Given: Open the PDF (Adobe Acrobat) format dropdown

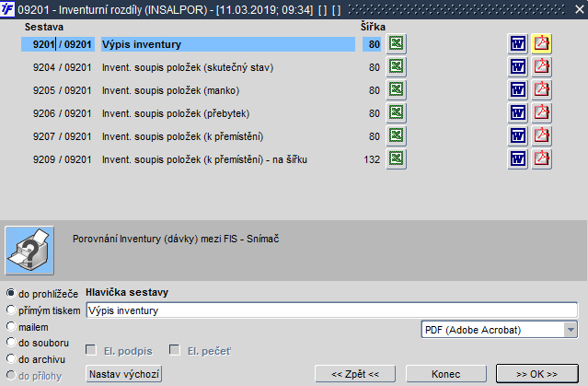Looking at the screenshot, I should pos(499,330).
